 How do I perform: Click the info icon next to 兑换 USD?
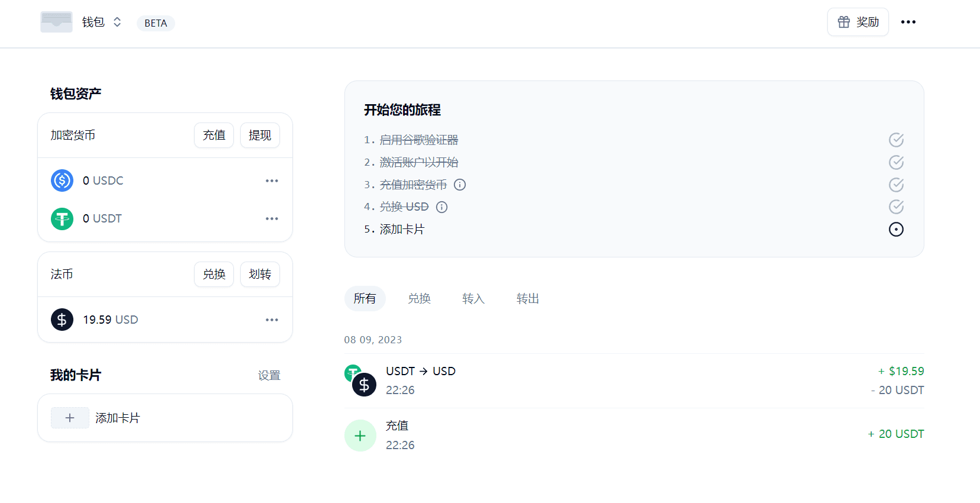[x=441, y=207]
